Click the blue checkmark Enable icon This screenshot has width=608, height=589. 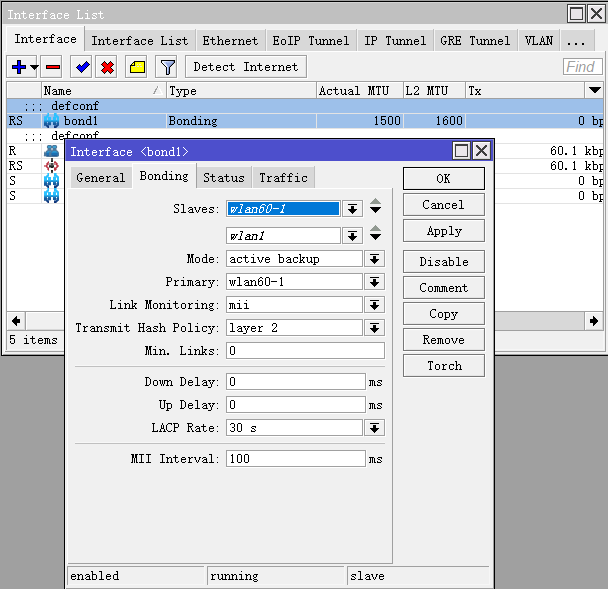pos(83,67)
